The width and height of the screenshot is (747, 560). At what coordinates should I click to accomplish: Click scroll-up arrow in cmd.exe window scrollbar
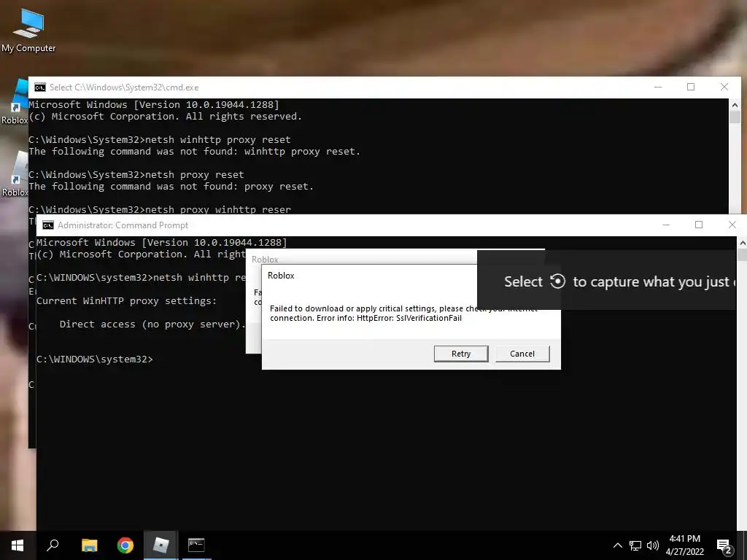(x=735, y=104)
